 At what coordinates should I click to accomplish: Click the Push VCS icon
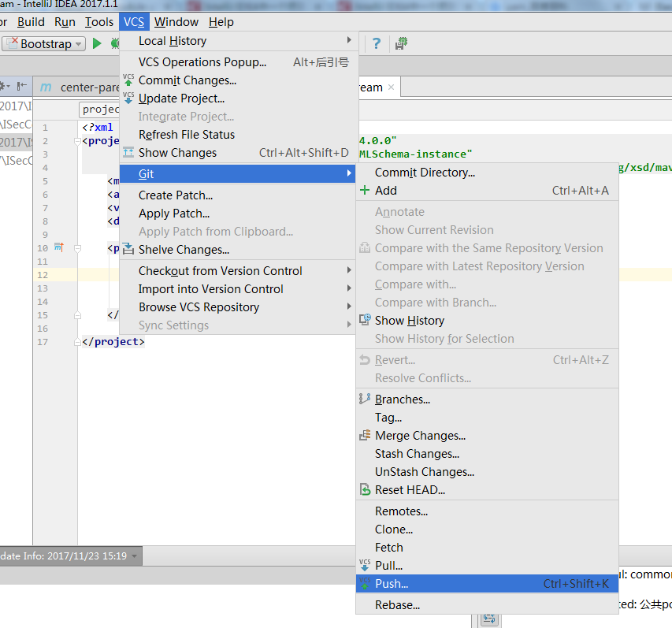(x=365, y=583)
